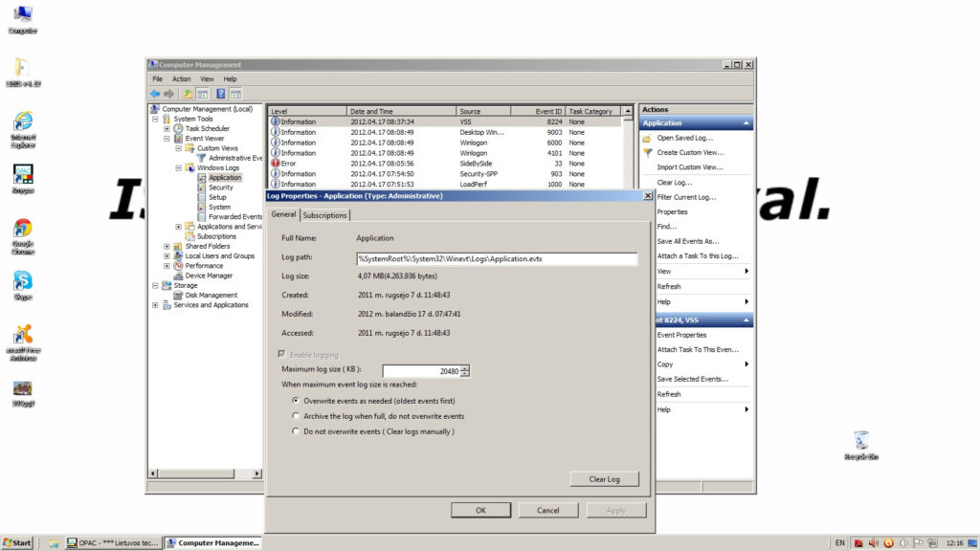
Task: Switch to the Subscriptions tab
Action: pyautogui.click(x=324, y=215)
